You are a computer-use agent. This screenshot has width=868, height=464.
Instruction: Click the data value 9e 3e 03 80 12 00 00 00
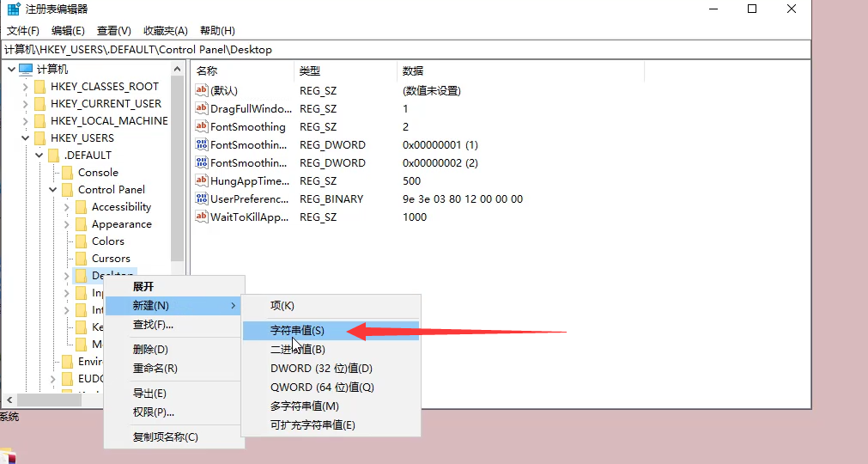coord(463,198)
